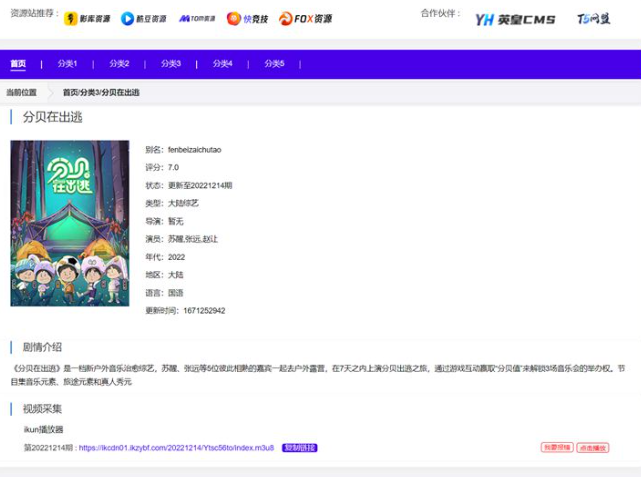Screen dimensions: 641x477
Task: Go to the 首页 nav tab
Action: tap(18, 64)
